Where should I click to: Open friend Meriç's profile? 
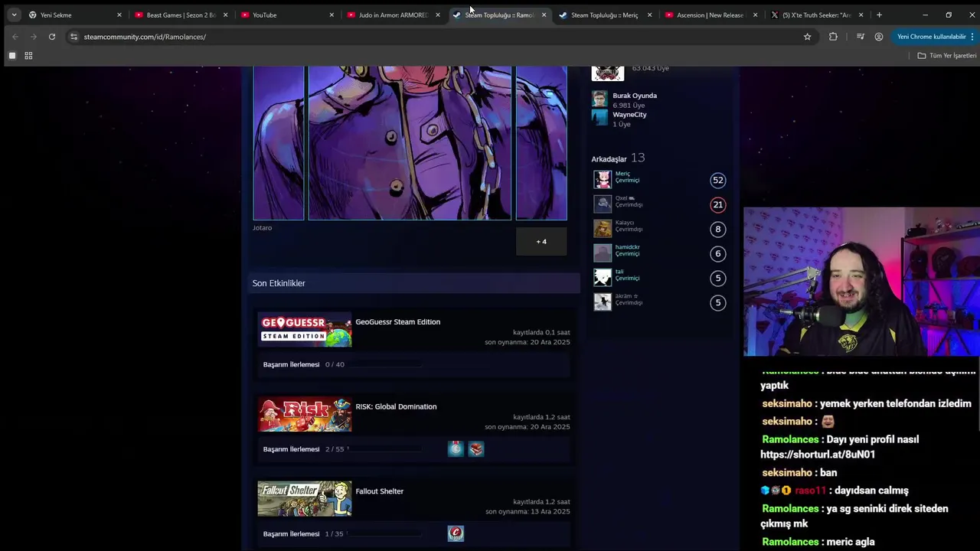pyautogui.click(x=622, y=174)
